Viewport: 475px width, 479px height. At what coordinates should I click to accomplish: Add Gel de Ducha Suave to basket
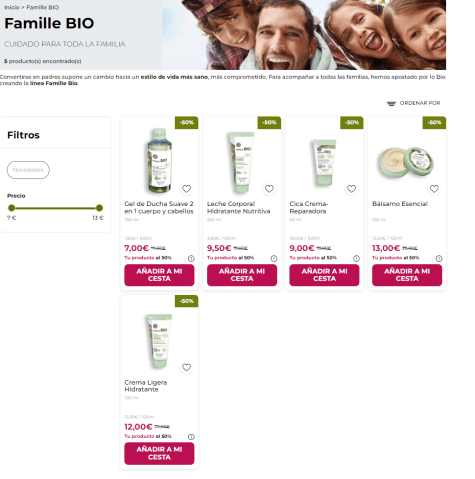click(x=159, y=275)
